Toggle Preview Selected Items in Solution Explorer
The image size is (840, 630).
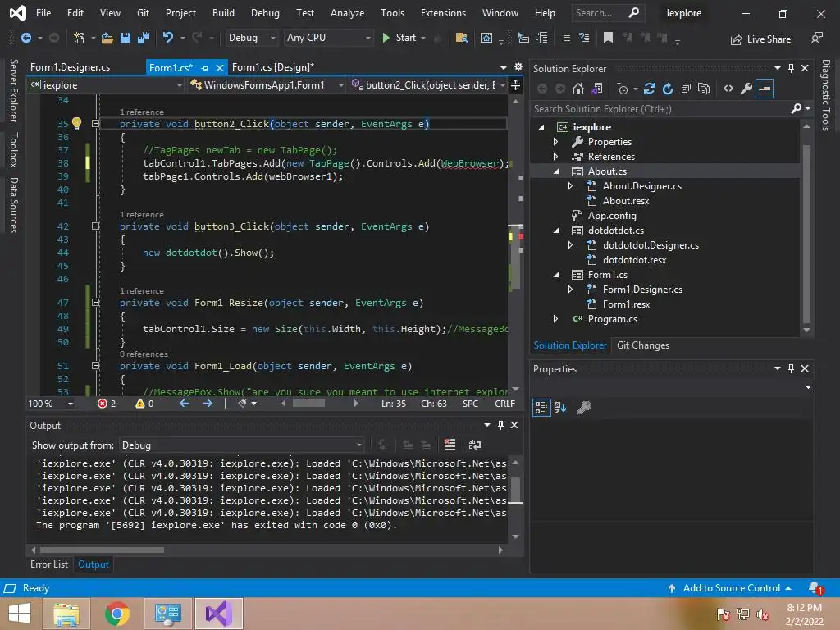pyautogui.click(x=765, y=89)
